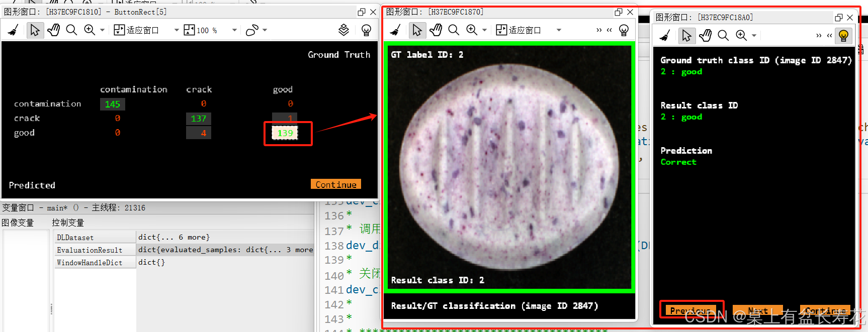The width and height of the screenshot is (868, 332).
Task: Click the evaluated_samples dict value
Action: point(225,250)
